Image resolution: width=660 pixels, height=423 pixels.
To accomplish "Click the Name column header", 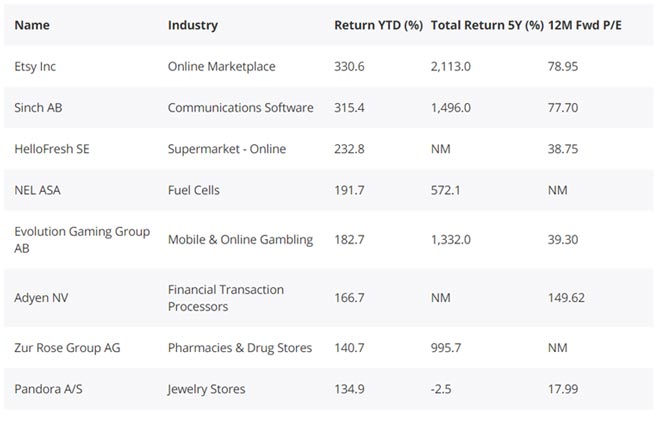I will [32, 25].
